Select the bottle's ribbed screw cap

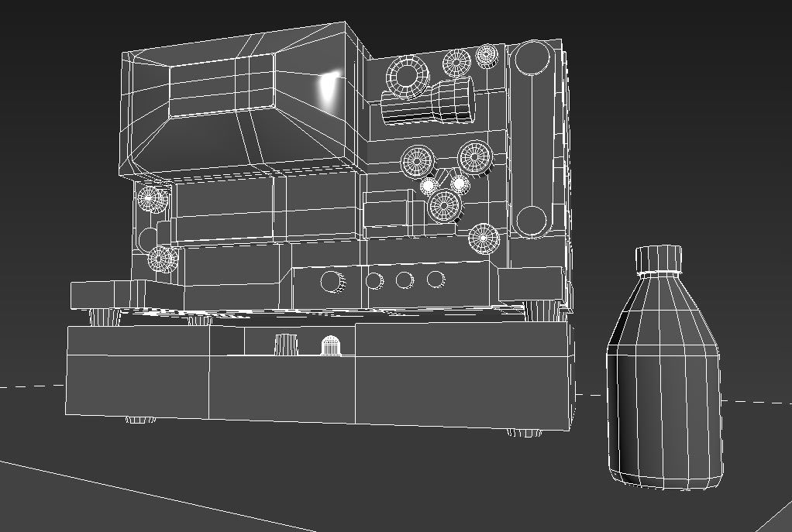(x=659, y=259)
